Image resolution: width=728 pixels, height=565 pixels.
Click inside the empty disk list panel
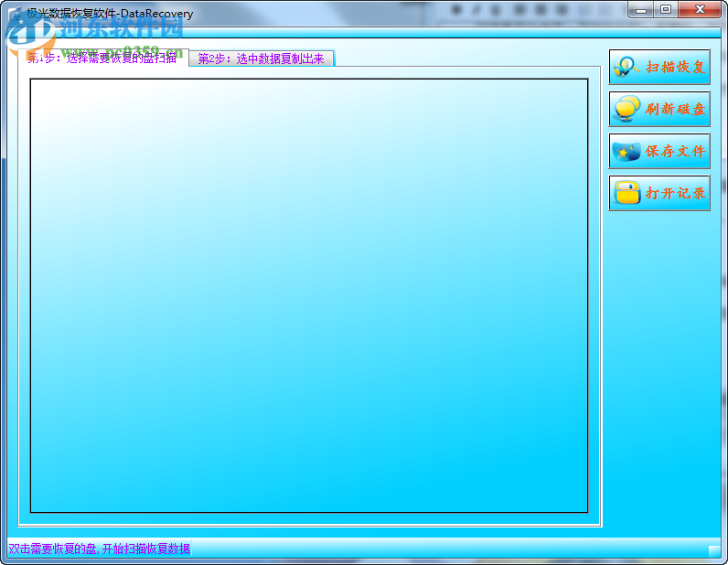[x=309, y=295]
